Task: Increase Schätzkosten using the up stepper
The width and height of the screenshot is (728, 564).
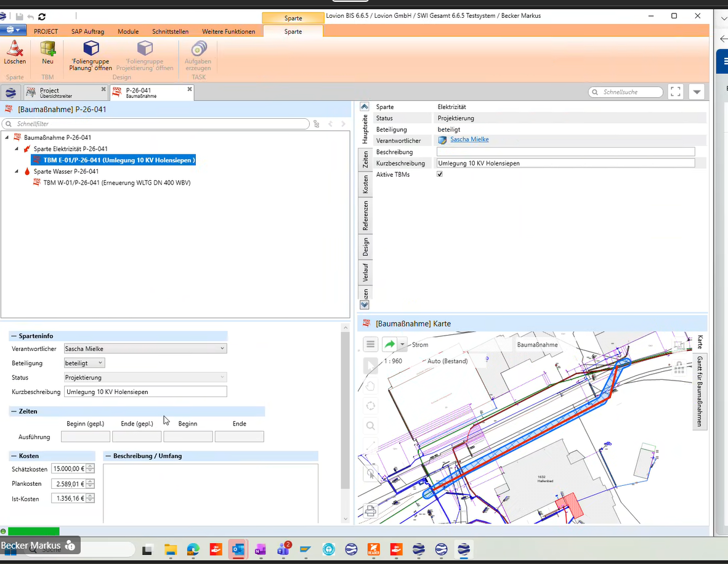Action: (x=90, y=467)
